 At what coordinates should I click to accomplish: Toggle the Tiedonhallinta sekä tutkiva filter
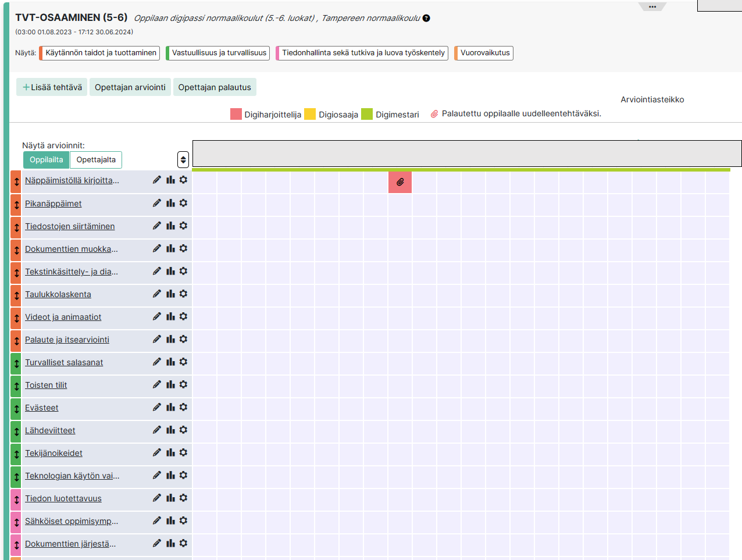(x=362, y=53)
